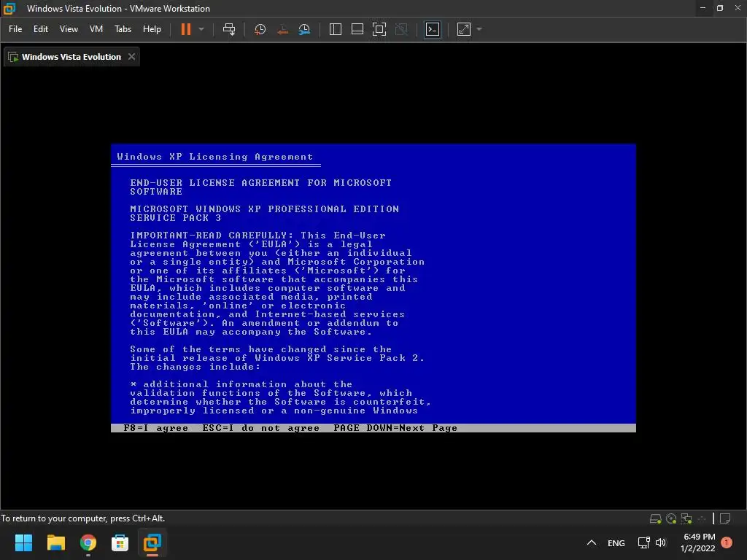
Task: Click the Unity mode icon
Action: (x=402, y=29)
